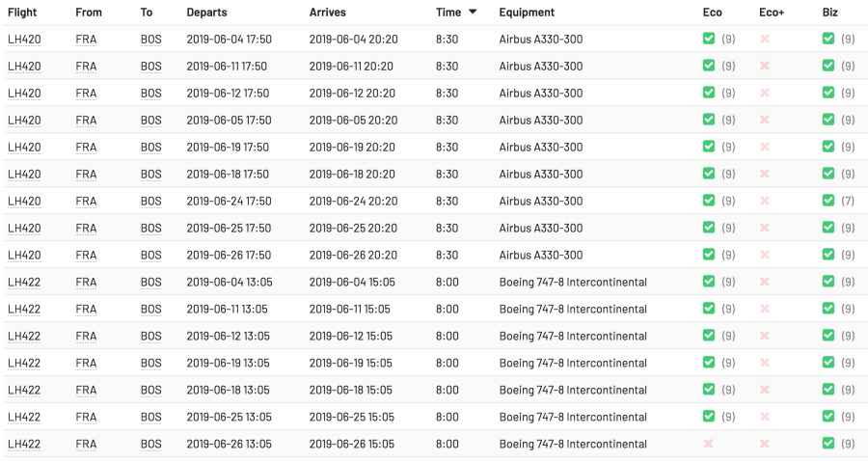This screenshot has height=461, width=868.
Task: Click the Airbus A330-300 text for 2019-06-18 flight
Action: [x=540, y=174]
